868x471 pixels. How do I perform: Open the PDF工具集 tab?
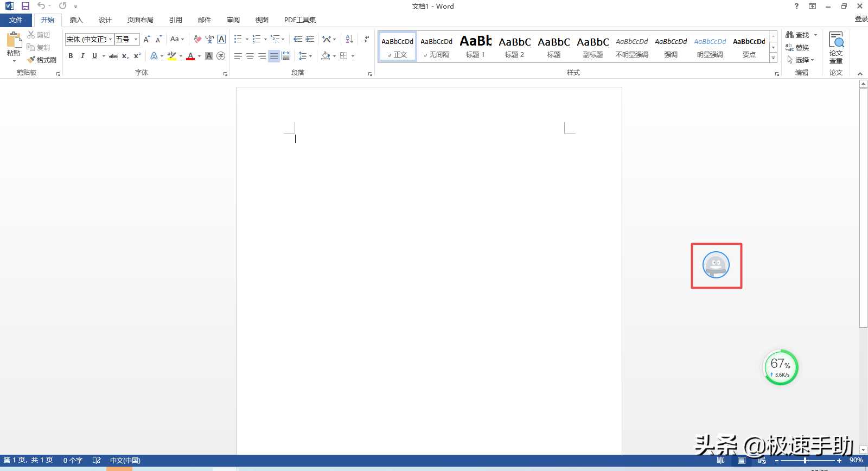coord(300,20)
